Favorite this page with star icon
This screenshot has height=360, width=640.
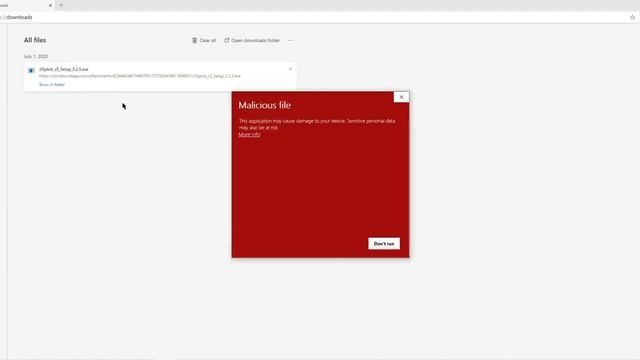tap(632, 17)
